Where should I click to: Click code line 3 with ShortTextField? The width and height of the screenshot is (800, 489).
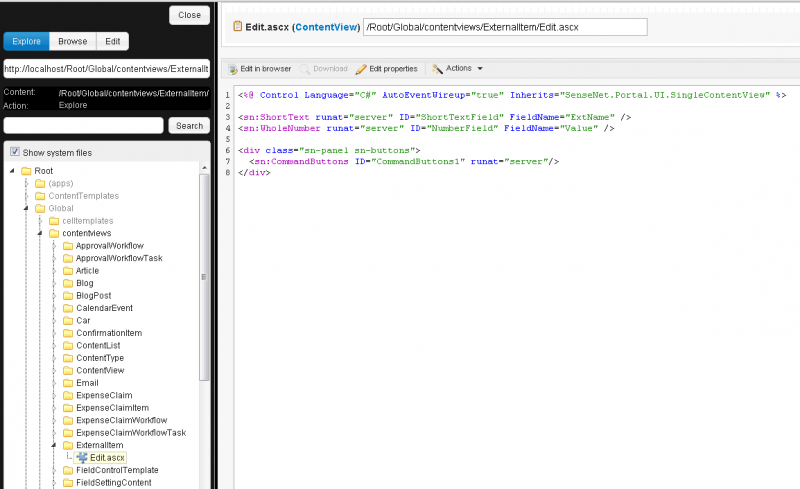pos(435,117)
